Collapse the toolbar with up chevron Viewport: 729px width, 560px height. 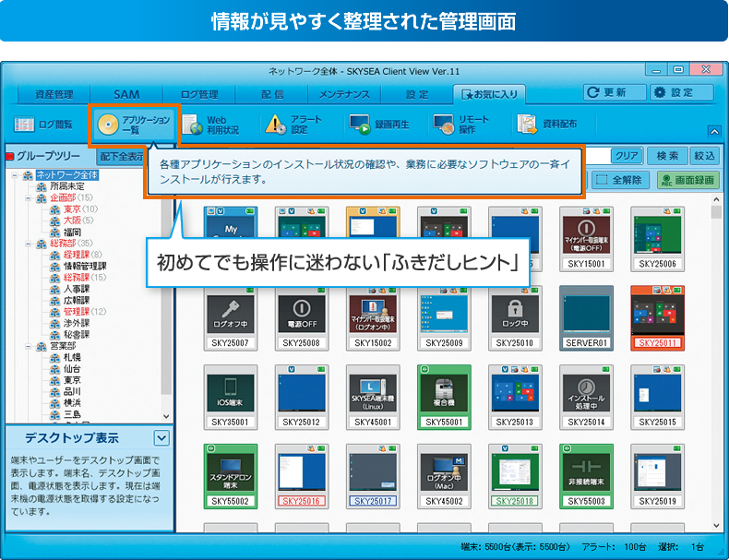point(714,131)
